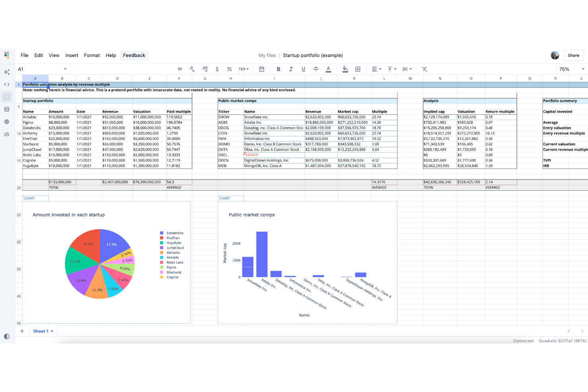Open the code editor brackets icon

click(x=7, y=85)
